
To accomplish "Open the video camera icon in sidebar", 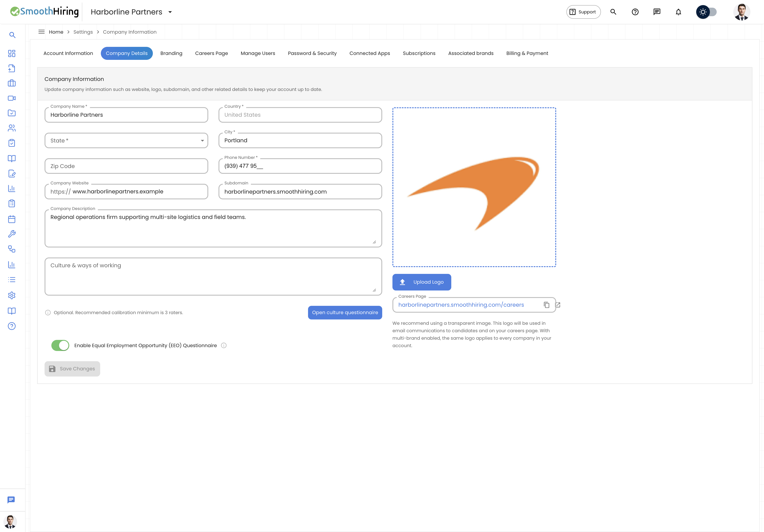I will click(x=12, y=98).
